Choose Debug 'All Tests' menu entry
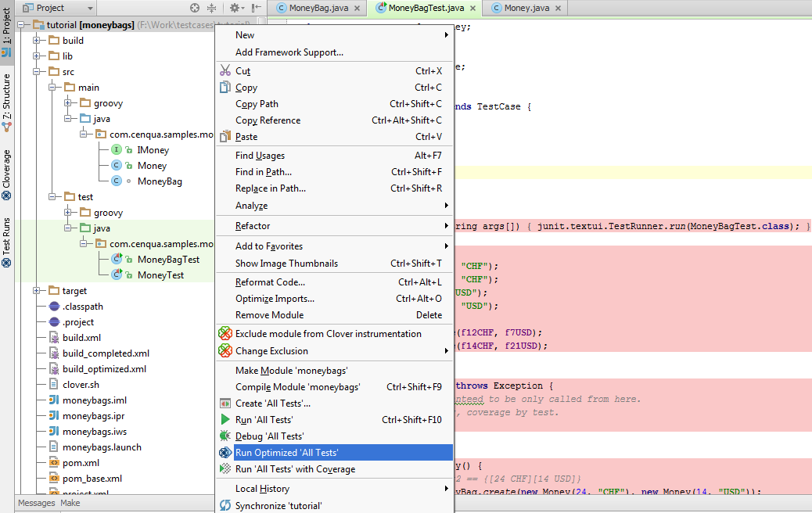Image resolution: width=812 pixels, height=513 pixels. point(269,436)
